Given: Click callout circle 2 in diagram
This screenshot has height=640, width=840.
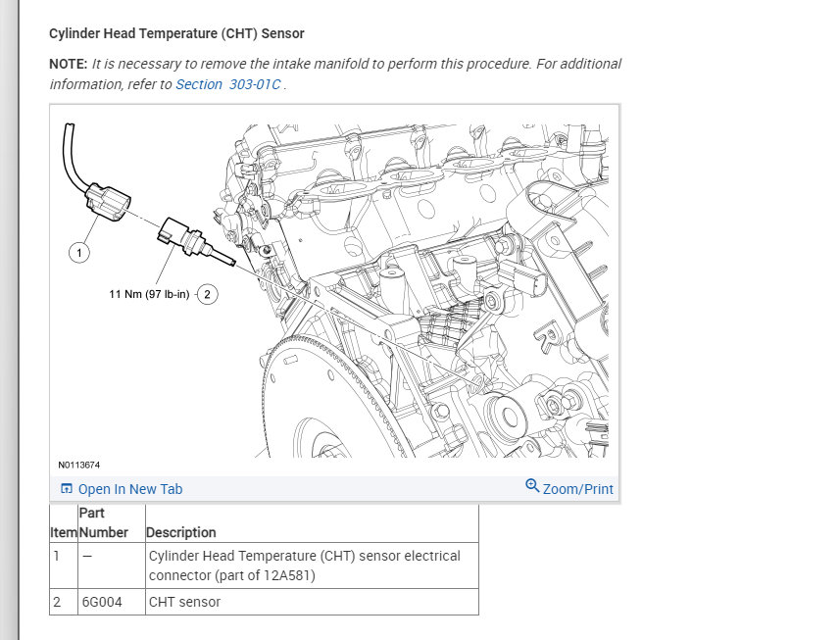Looking at the screenshot, I should tap(208, 294).
